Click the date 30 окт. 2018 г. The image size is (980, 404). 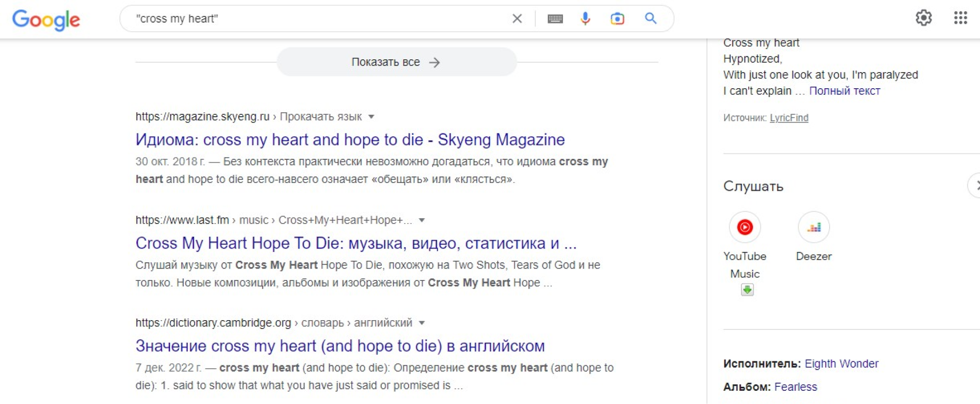170,161
